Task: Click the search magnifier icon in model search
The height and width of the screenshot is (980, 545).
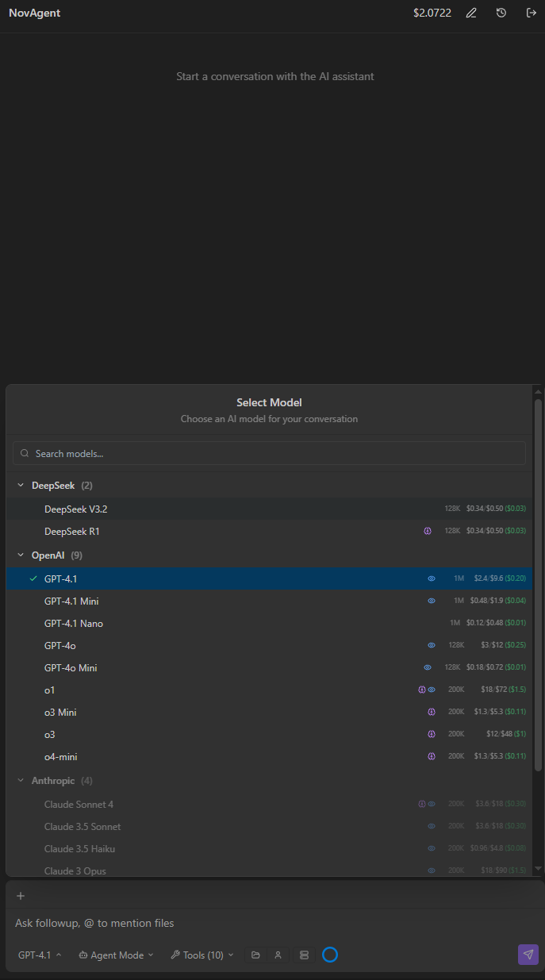Action: click(25, 453)
